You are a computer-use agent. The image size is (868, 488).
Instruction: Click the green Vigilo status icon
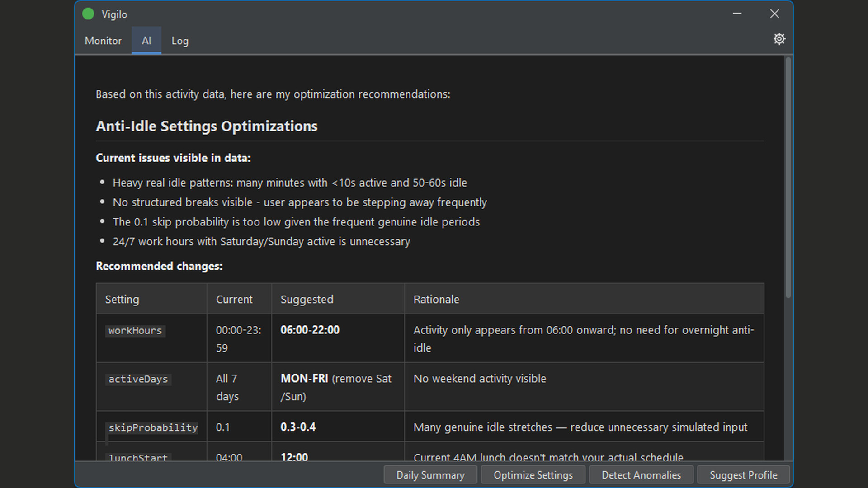pyautogui.click(x=88, y=14)
